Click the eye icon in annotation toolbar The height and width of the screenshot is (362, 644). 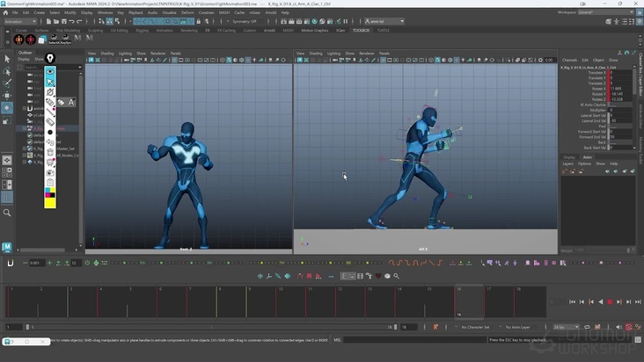(50, 71)
